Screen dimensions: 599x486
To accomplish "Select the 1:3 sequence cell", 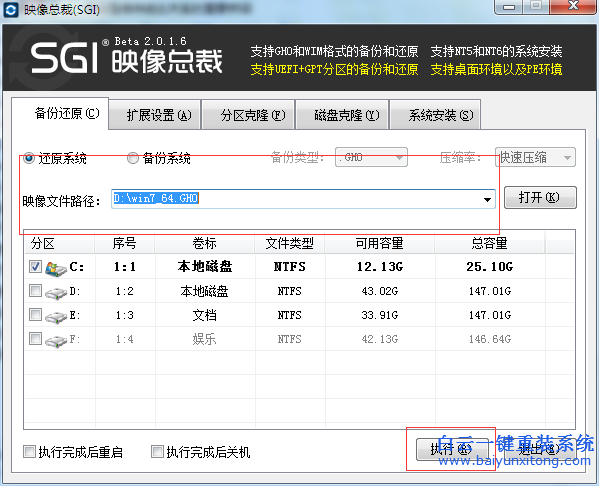I will (125, 315).
